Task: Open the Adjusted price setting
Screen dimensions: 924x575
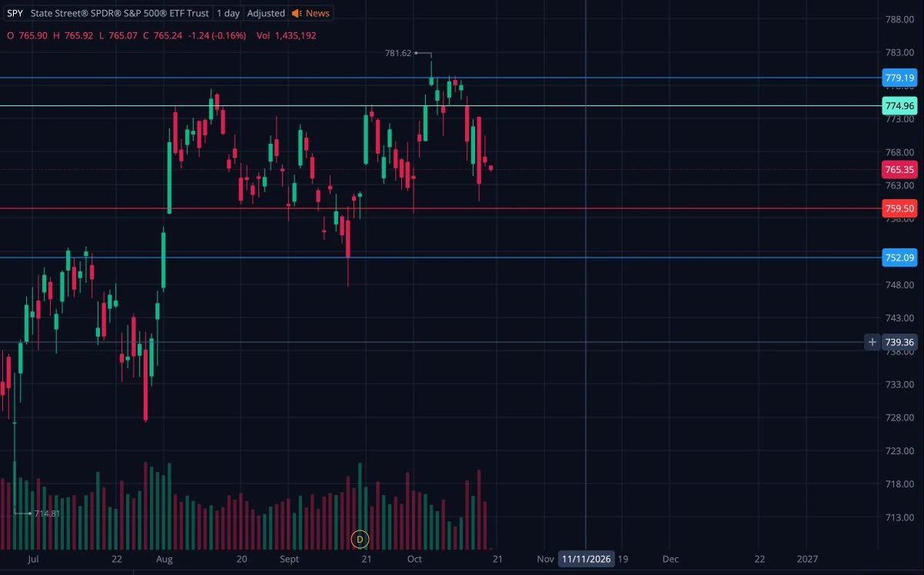Action: [266, 13]
